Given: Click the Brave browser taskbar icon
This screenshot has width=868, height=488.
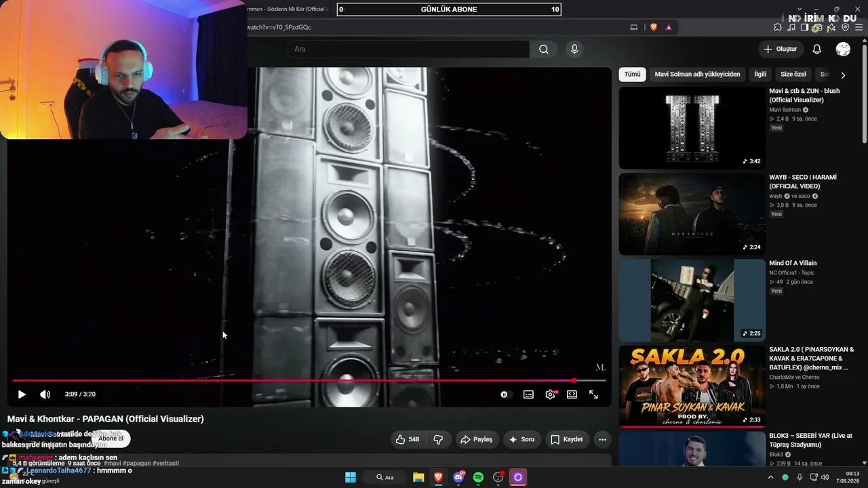Looking at the screenshot, I should [x=438, y=477].
